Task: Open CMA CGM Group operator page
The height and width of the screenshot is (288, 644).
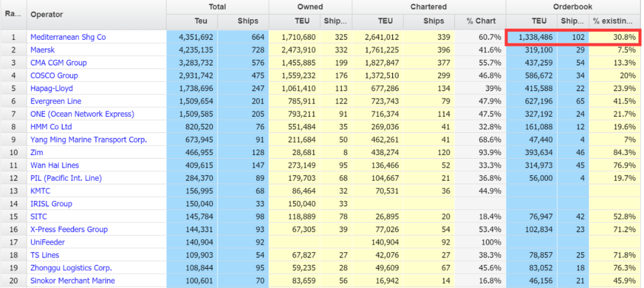Action: [x=58, y=63]
